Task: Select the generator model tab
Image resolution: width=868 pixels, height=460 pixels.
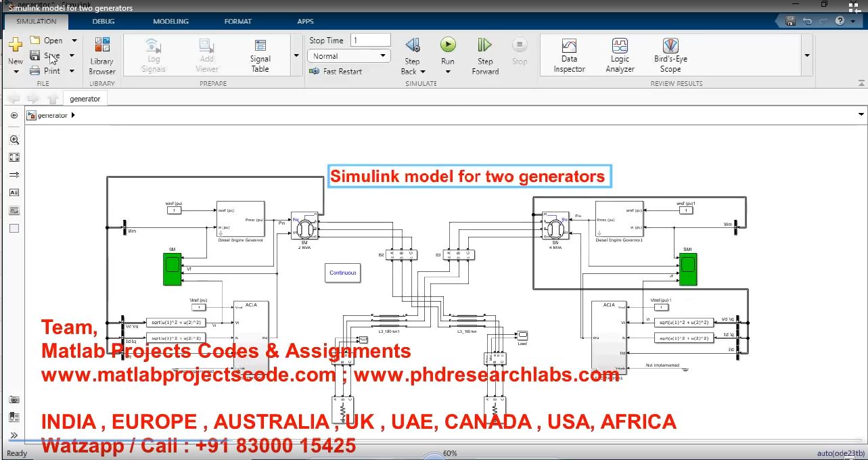Action: [x=85, y=99]
